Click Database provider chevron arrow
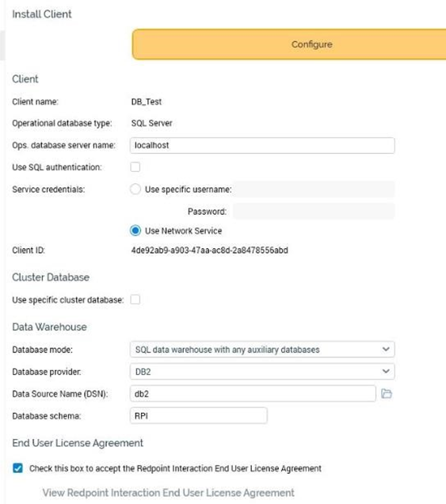446x504 pixels. (386, 371)
